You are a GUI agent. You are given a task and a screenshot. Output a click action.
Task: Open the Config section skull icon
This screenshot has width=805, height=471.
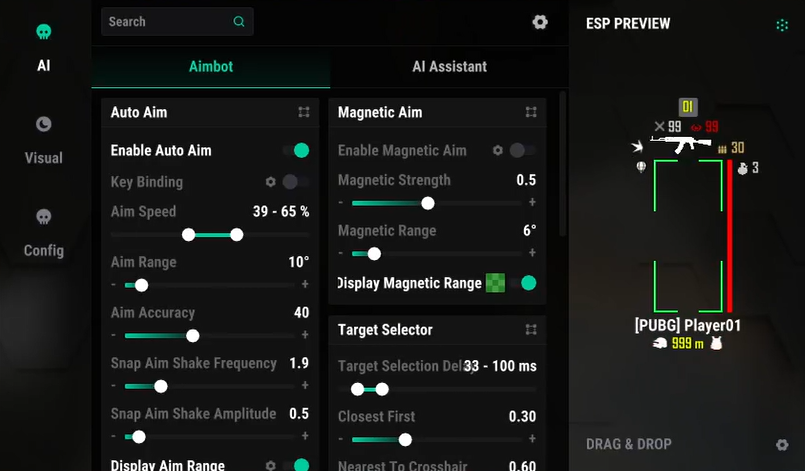[43, 217]
